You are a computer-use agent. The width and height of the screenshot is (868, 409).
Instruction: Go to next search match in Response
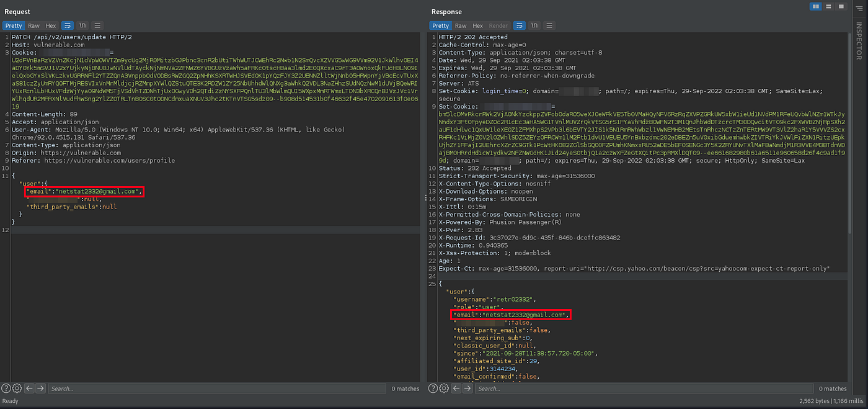pyautogui.click(x=467, y=389)
